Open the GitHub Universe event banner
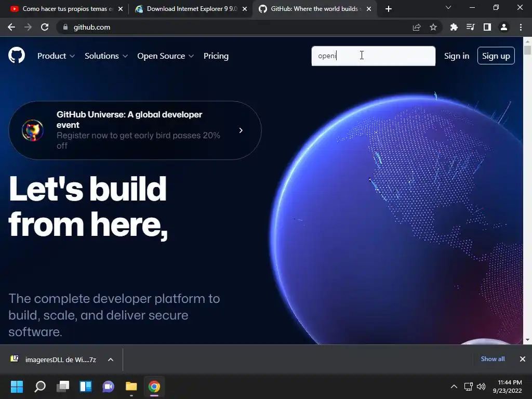 [x=135, y=130]
